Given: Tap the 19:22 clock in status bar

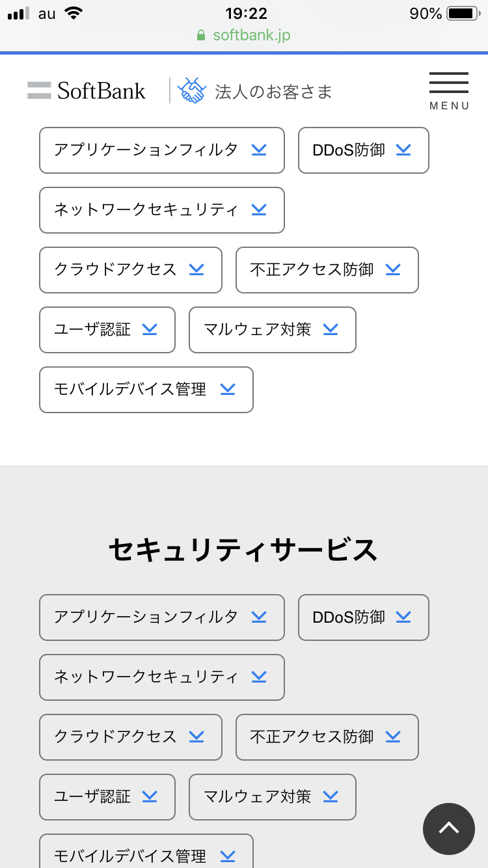Looking at the screenshot, I should pyautogui.click(x=246, y=14).
